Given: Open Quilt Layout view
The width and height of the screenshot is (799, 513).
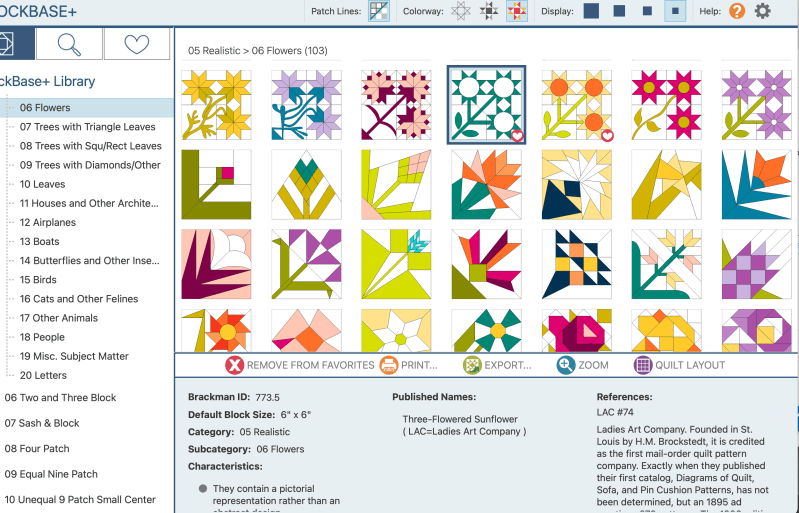Looking at the screenshot, I should [680, 365].
